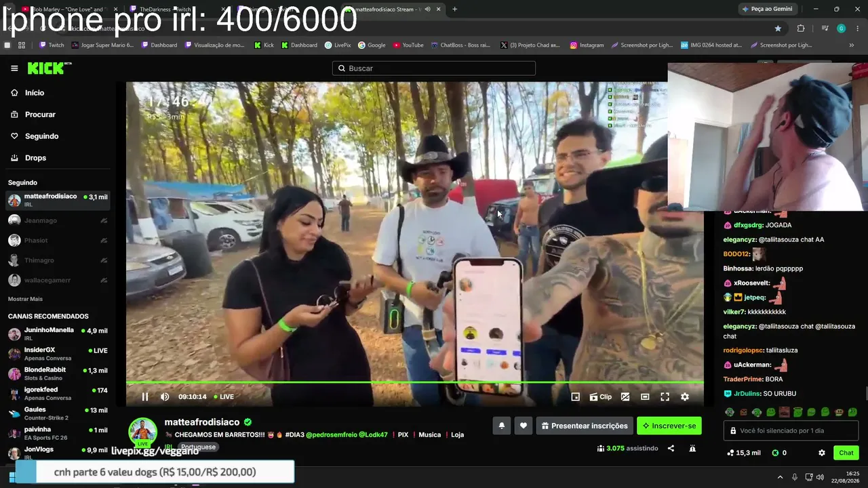Image resolution: width=868 pixels, height=488 pixels.
Task: Open the taskbar volume control
Action: 820,477
